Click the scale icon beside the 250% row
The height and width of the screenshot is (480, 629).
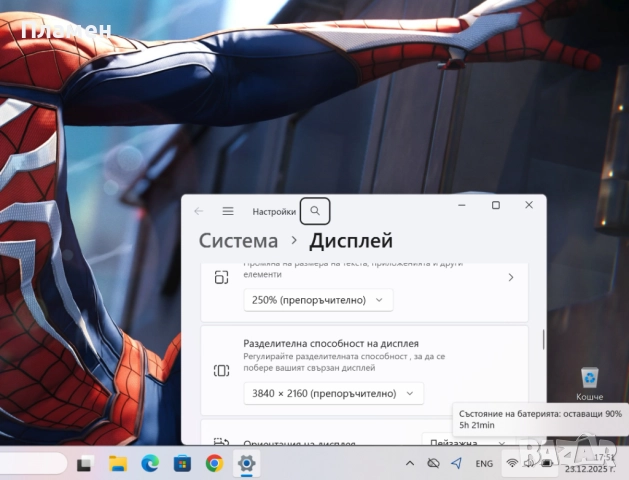pyautogui.click(x=221, y=277)
